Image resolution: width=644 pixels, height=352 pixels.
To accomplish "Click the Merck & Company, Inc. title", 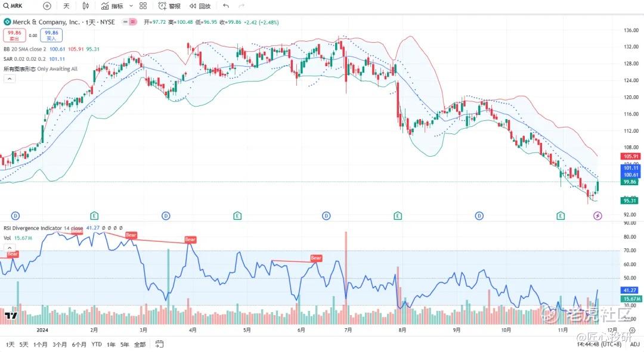I will point(46,22).
